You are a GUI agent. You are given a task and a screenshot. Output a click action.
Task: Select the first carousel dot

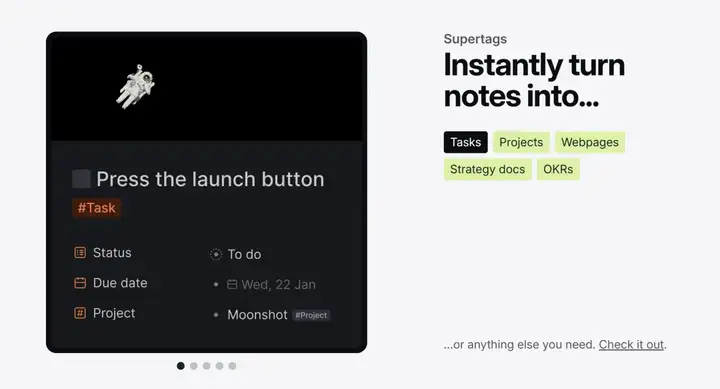point(180,366)
